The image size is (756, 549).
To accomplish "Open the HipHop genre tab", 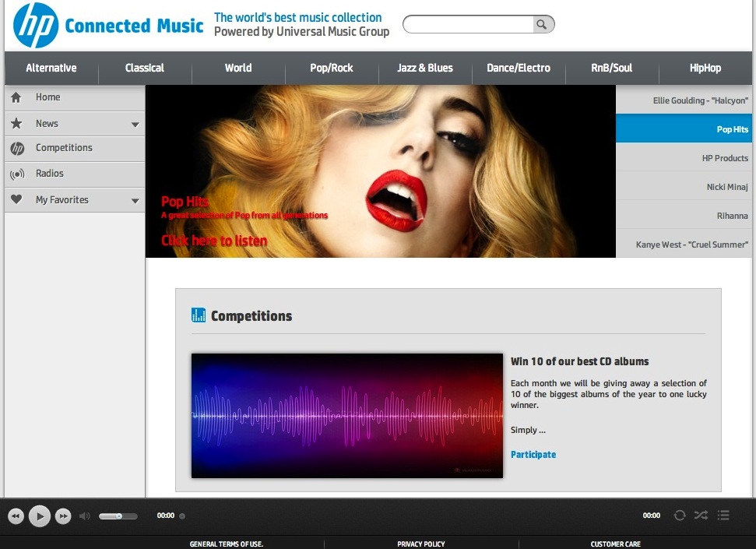I will 705,68.
